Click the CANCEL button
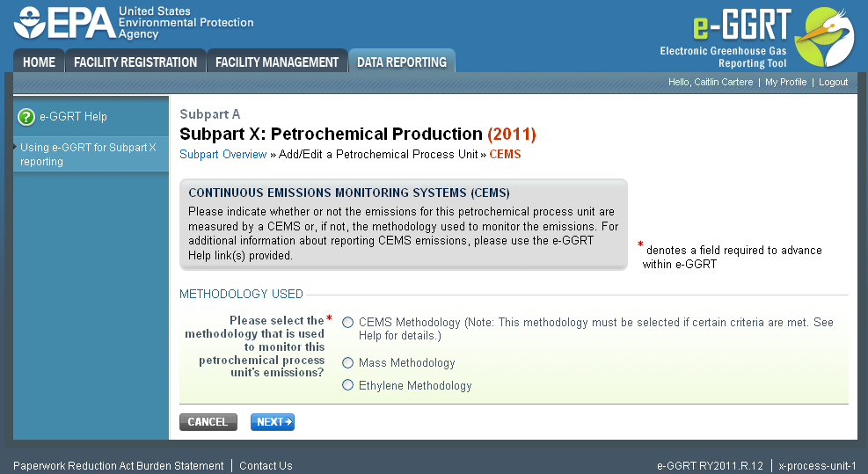The image size is (868, 474). (x=208, y=422)
